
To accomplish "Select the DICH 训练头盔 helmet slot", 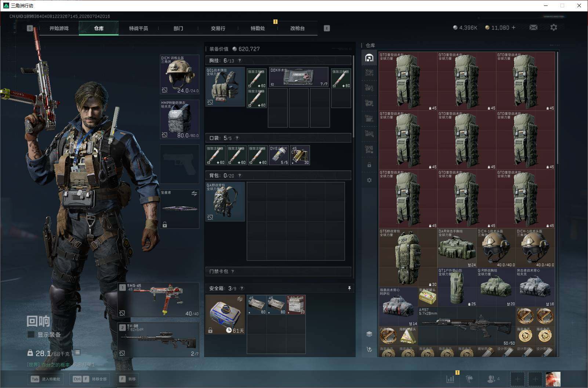I will tap(180, 75).
